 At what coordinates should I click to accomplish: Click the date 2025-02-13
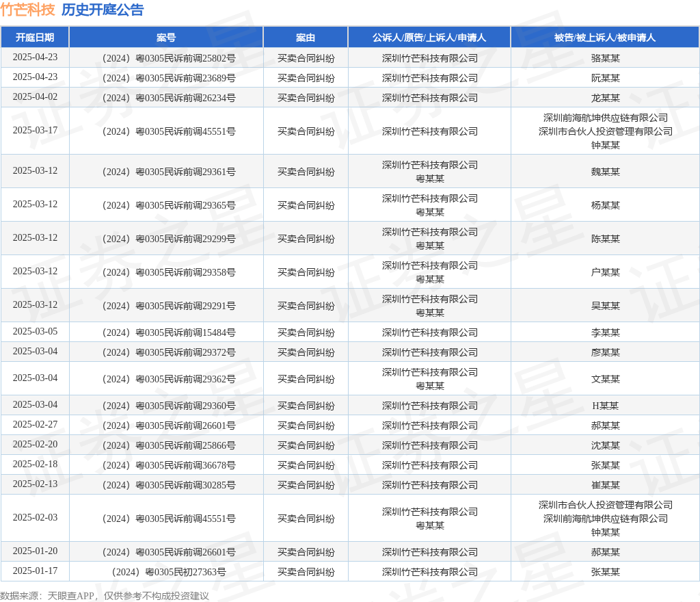pyautogui.click(x=36, y=484)
